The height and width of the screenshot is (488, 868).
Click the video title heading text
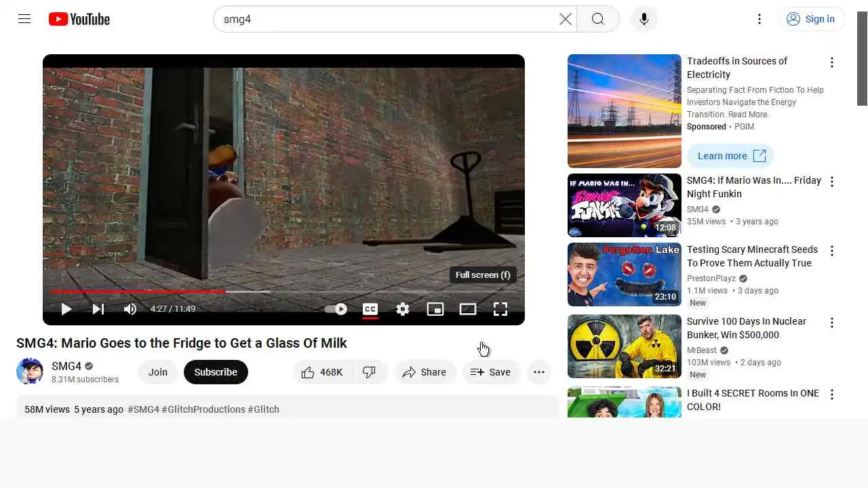tap(182, 343)
